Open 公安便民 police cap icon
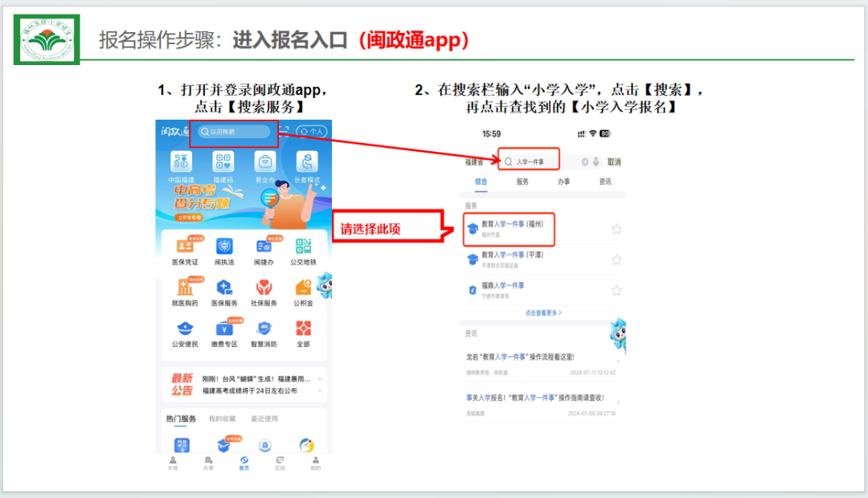Image resolution: width=868 pixels, height=498 pixels. 185,329
